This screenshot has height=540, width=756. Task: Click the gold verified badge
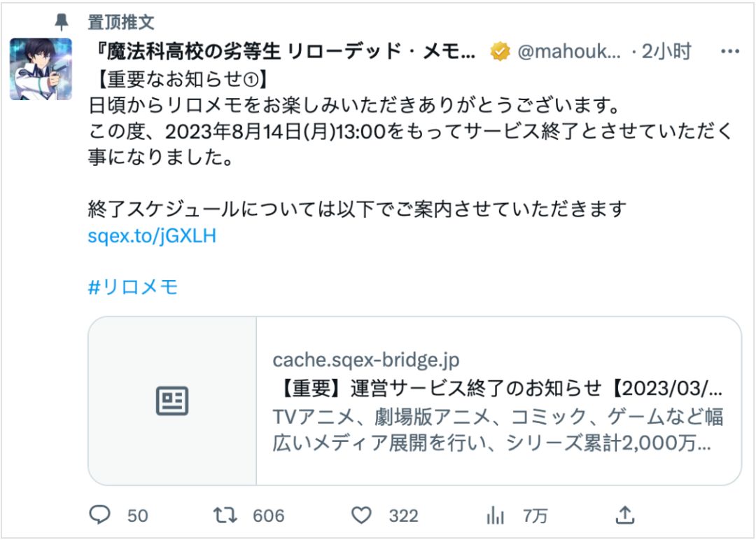(500, 51)
